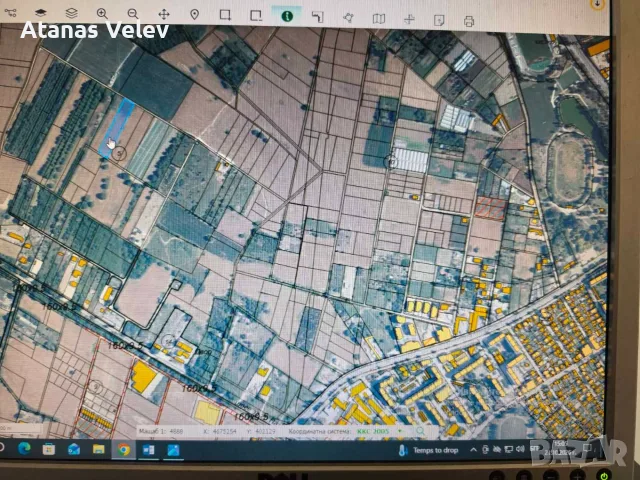This screenshot has height=480, width=640.
Task: Open Microsoft Store from the taskbar
Action: pos(49,449)
